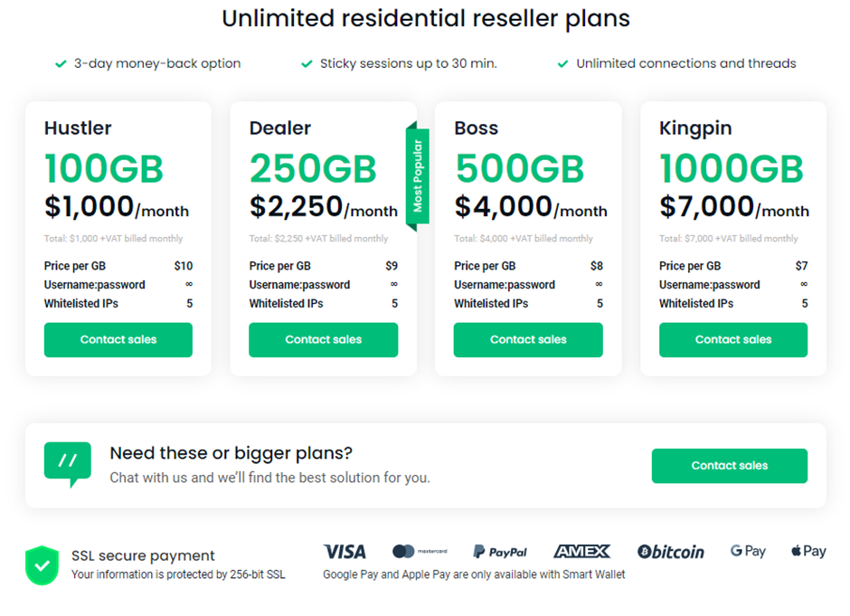Click the SSL secure shield icon

point(42,564)
